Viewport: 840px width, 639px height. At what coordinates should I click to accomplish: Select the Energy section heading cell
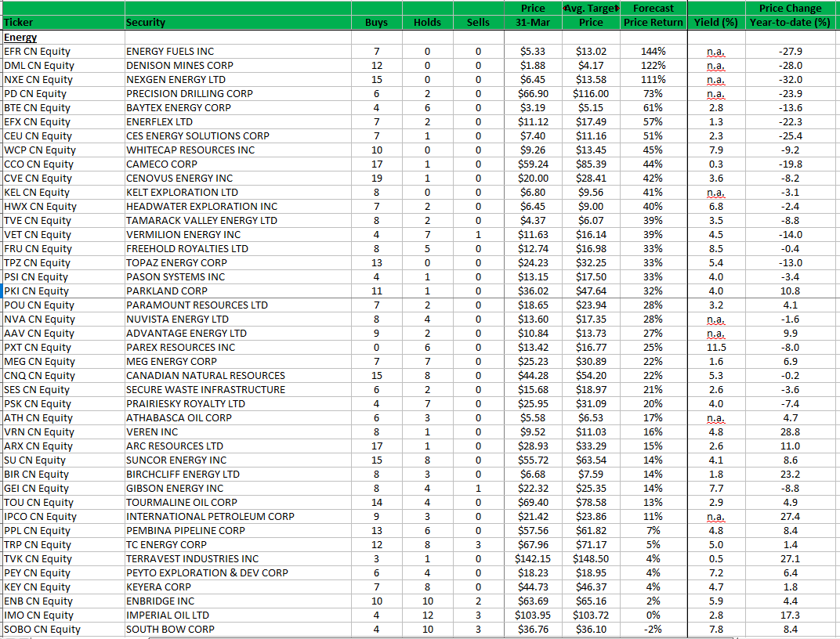click(63, 38)
